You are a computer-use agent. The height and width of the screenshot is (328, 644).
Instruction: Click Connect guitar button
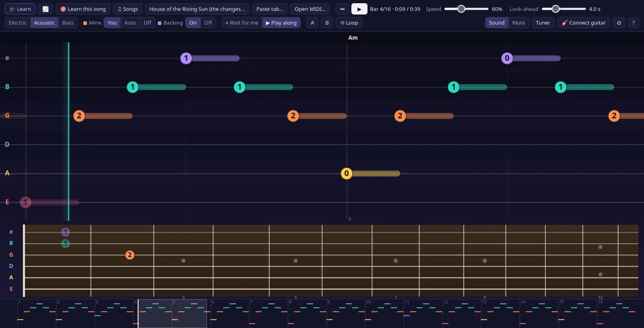(584, 23)
